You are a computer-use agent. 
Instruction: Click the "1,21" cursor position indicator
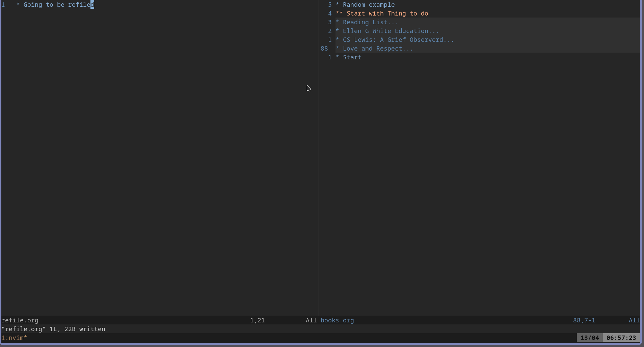[257, 320]
